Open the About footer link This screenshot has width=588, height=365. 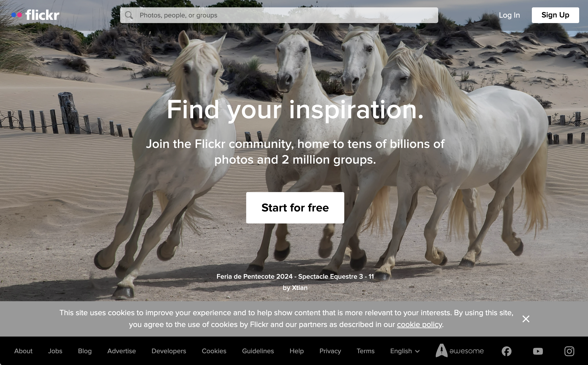point(23,351)
